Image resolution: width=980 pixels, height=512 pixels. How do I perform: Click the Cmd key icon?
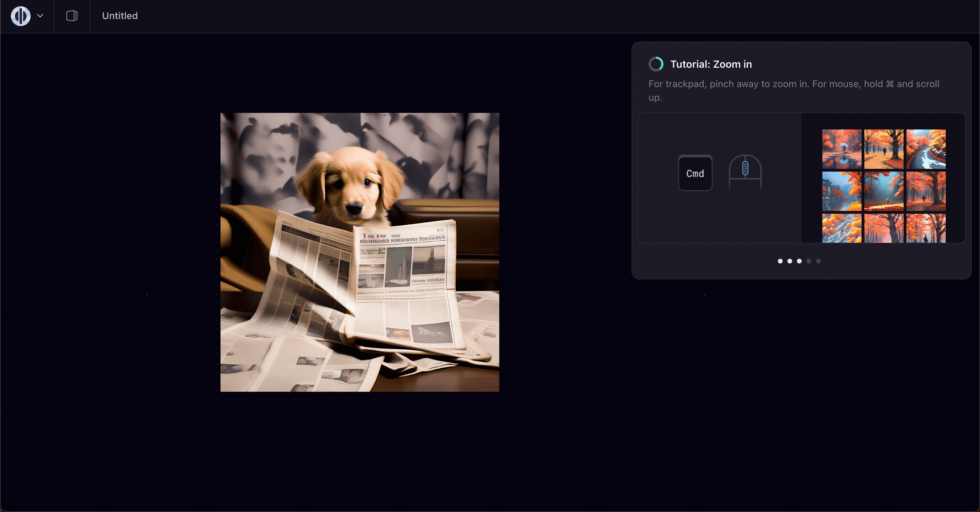[x=695, y=173]
